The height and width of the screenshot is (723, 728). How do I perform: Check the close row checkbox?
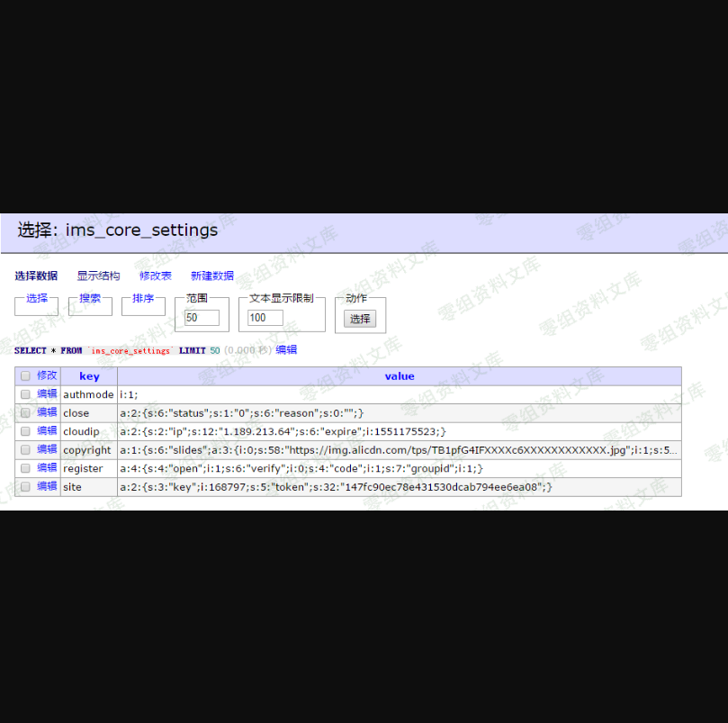[x=25, y=413]
